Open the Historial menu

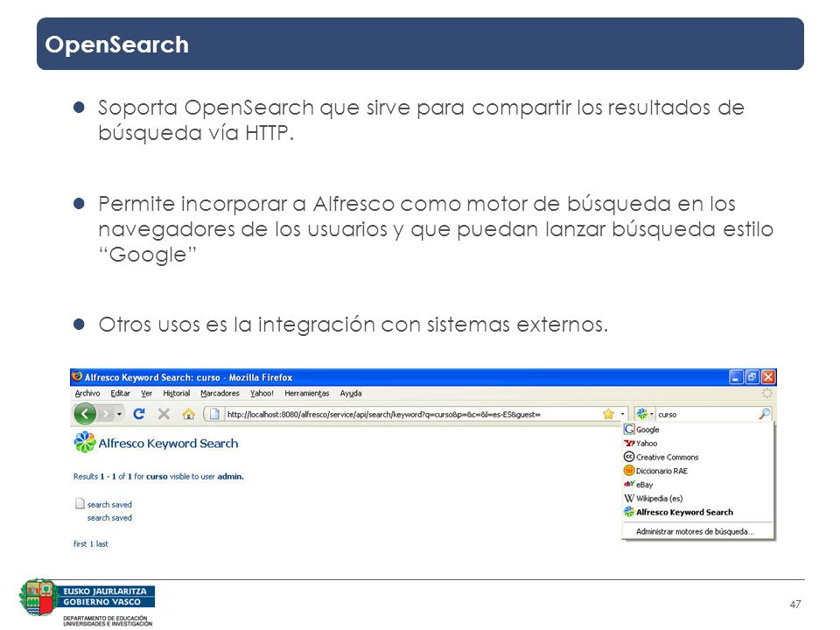coord(177,393)
